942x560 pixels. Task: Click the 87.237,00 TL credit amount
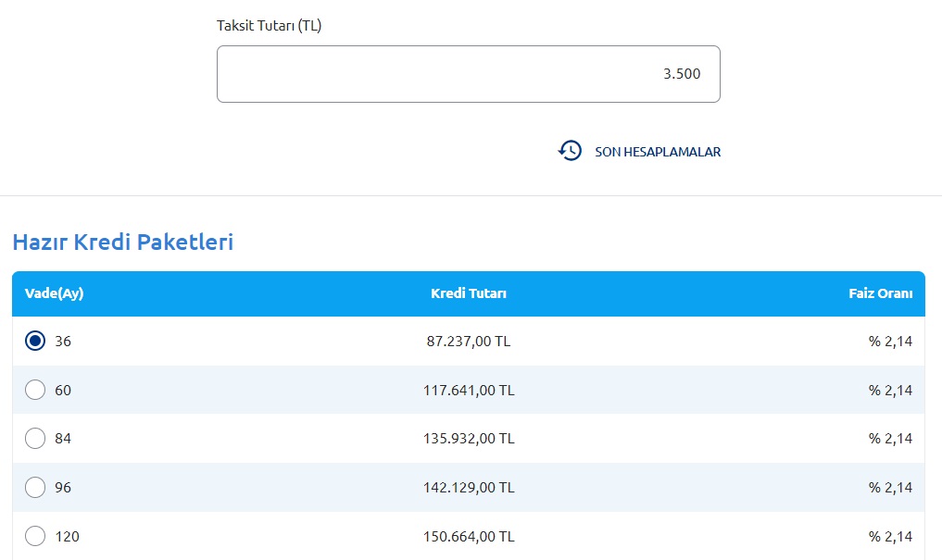coord(469,342)
